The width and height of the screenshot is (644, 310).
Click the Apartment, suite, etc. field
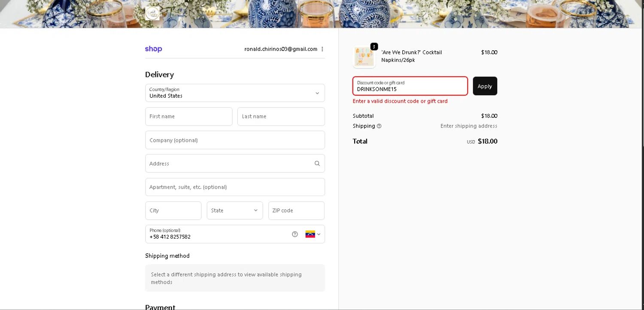click(235, 187)
